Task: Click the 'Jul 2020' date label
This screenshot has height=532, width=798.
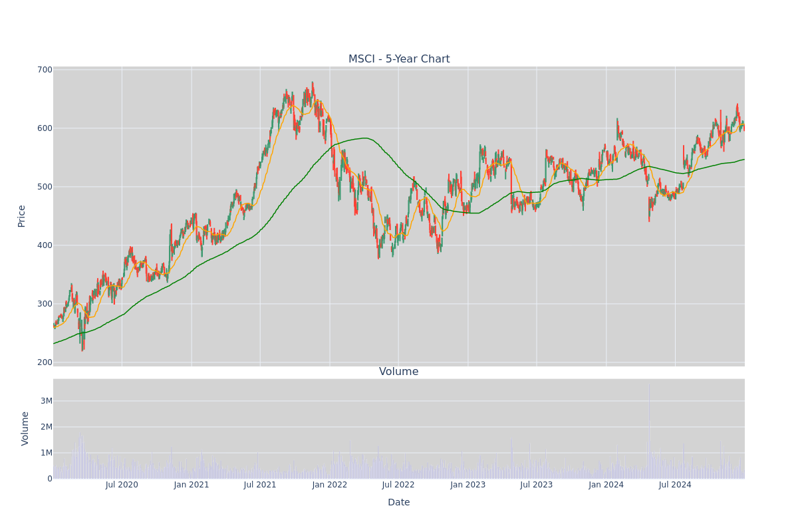Action: coord(122,485)
